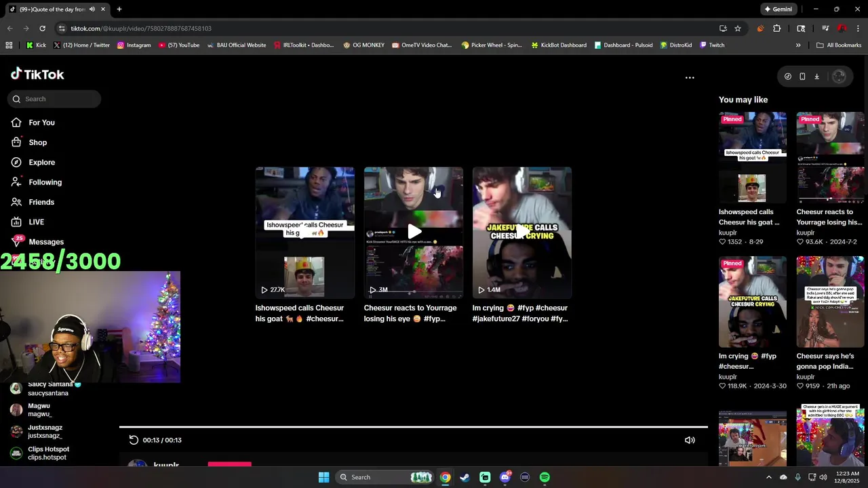Go to the Explore page

click(41, 162)
